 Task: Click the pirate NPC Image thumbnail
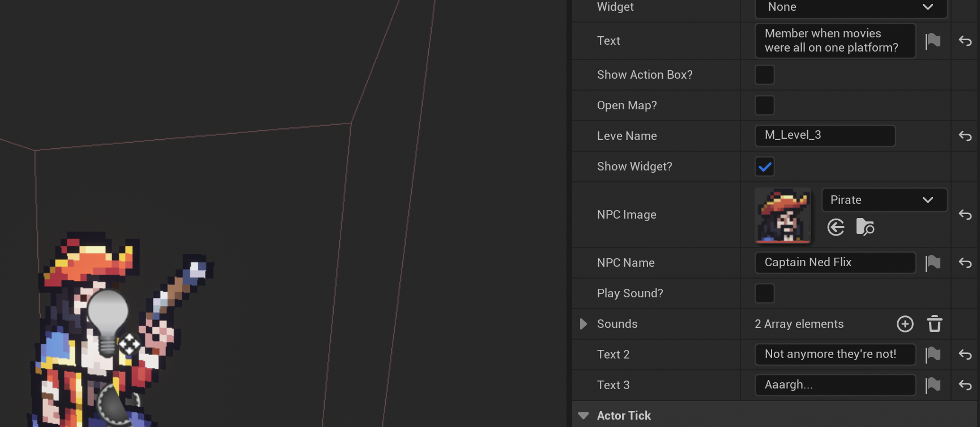(x=783, y=215)
